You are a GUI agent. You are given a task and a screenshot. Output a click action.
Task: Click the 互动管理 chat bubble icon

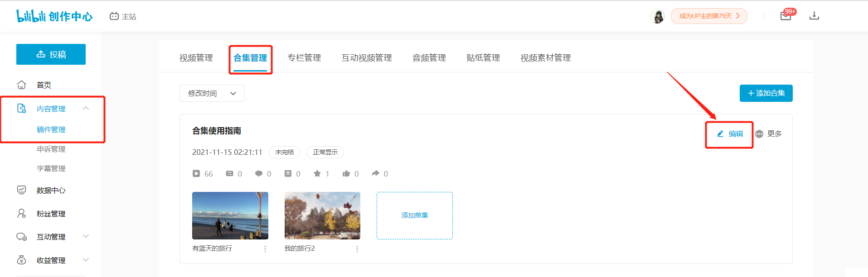[x=21, y=237]
